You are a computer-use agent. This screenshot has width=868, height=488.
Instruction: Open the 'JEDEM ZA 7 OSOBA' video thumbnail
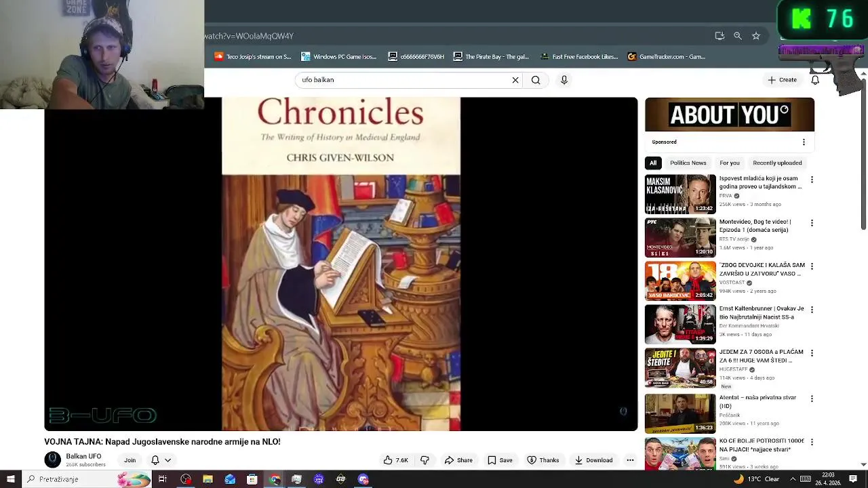coord(680,368)
